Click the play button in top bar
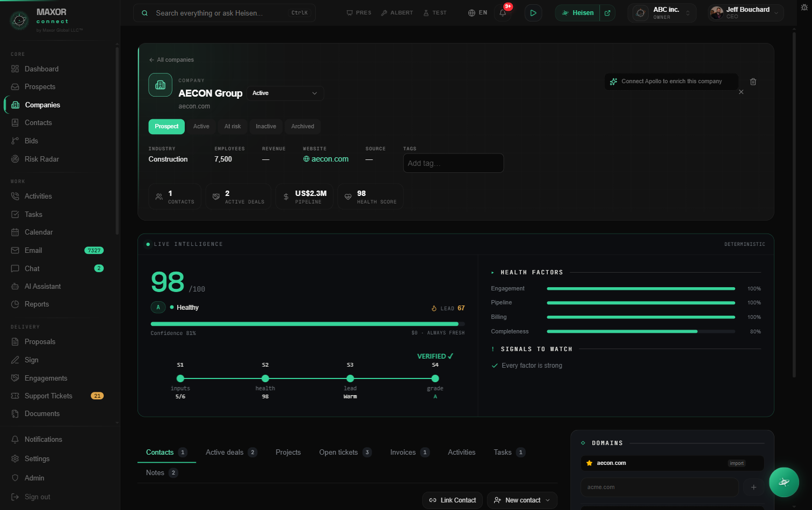Image resolution: width=812 pixels, height=510 pixels. pyautogui.click(x=533, y=12)
